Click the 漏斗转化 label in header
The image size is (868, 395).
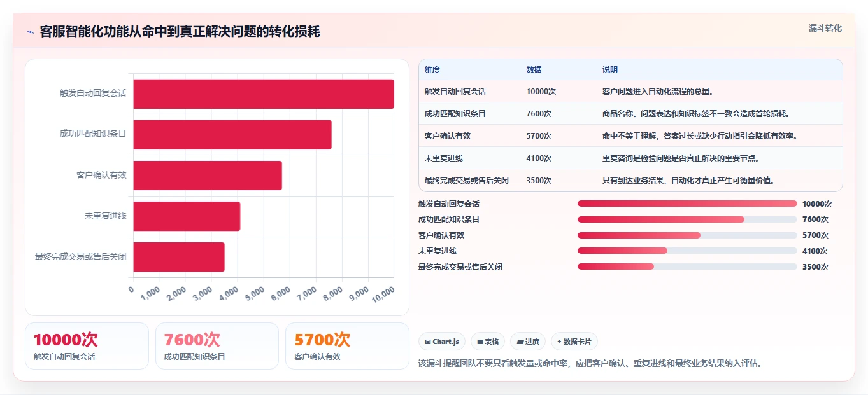[x=825, y=28]
